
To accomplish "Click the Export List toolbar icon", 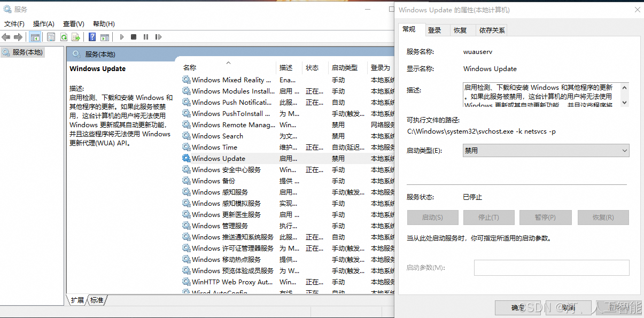I will (x=76, y=37).
